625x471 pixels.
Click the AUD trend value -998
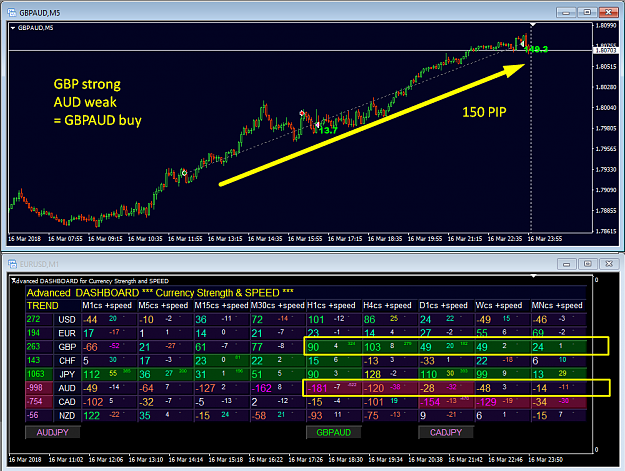pyautogui.click(x=34, y=388)
